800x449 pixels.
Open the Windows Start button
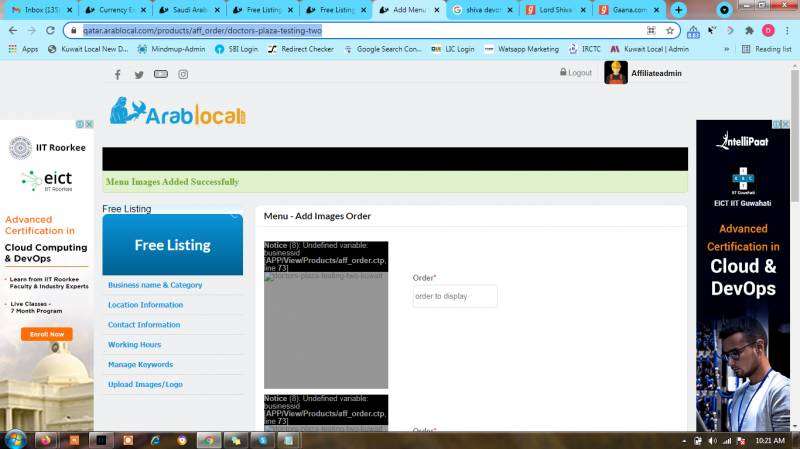coord(14,440)
